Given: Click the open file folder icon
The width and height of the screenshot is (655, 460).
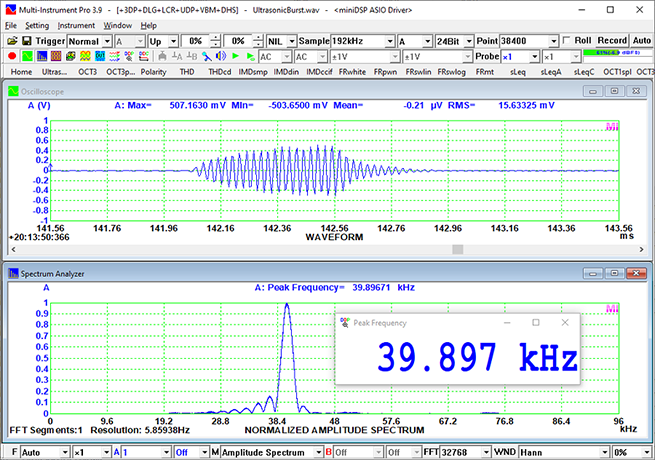Looking at the screenshot, I should click(11, 41).
